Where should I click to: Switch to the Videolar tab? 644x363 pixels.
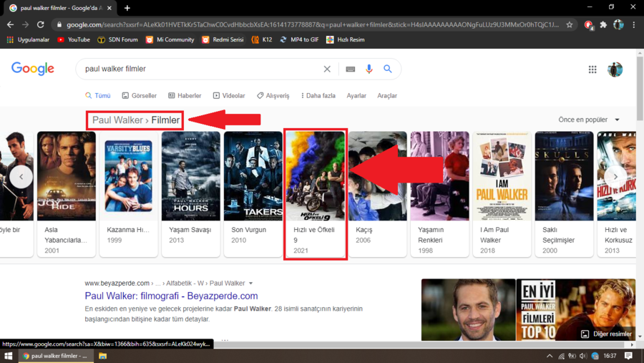[229, 95]
